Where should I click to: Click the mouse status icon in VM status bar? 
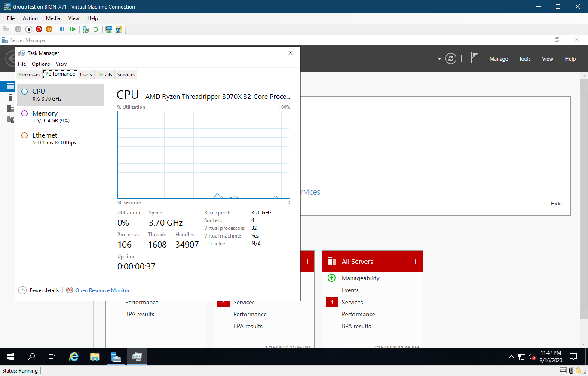pyautogui.click(x=571, y=370)
